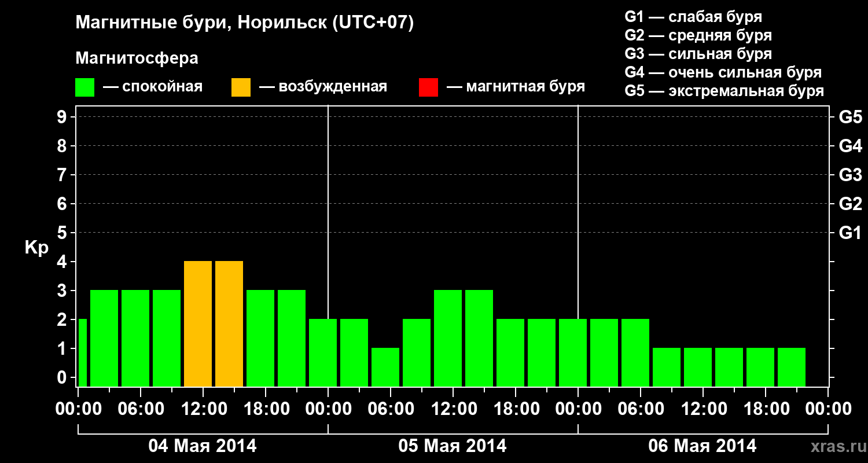
Task: Click the date label '05 Мая 2014'
Action: 453,446
